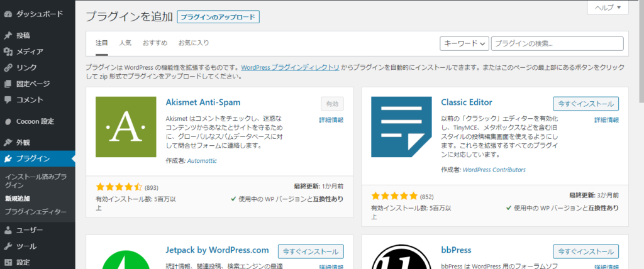The image size is (644, 269).
Task: Open the キーワード search type dropdown
Action: 464,43
